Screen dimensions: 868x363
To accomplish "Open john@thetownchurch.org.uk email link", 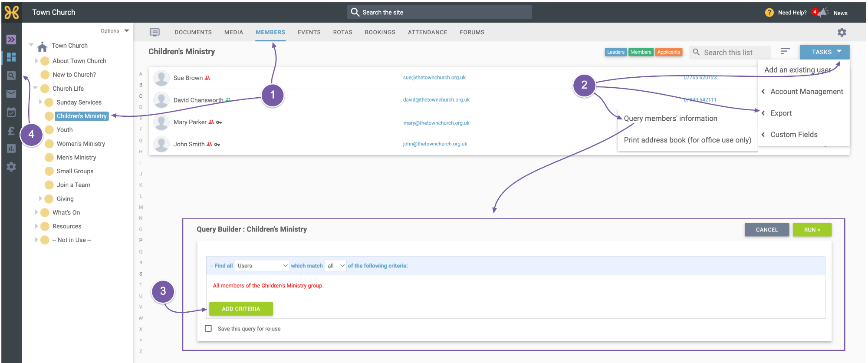I will coord(435,144).
